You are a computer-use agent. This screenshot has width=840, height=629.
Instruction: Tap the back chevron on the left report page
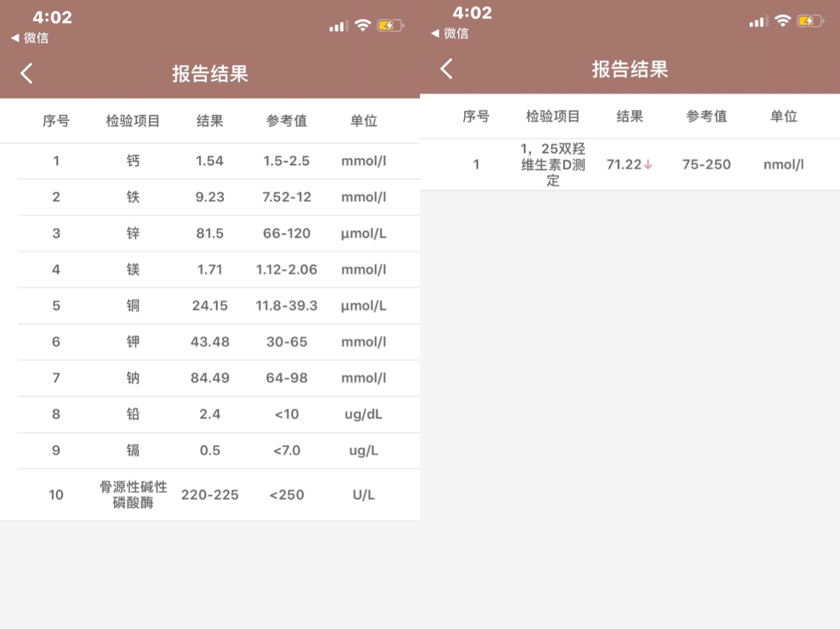pos(26,74)
